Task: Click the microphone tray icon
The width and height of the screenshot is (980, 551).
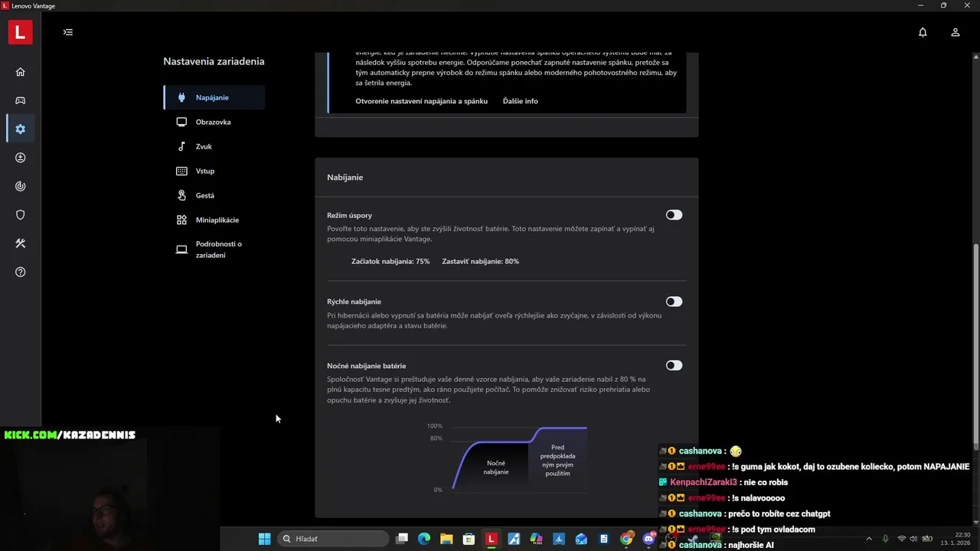Action: pyautogui.click(x=886, y=539)
